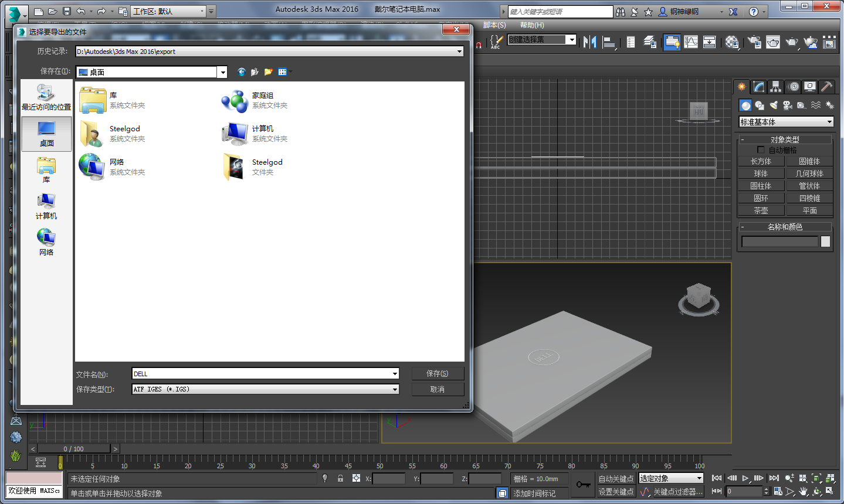
Task: Open the Edit Named Selection Sets icon
Action: click(496, 42)
